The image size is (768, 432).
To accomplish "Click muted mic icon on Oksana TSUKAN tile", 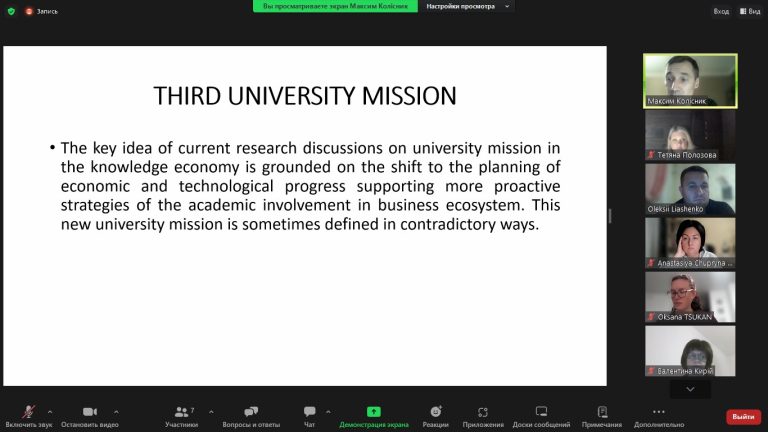I will (x=651, y=317).
